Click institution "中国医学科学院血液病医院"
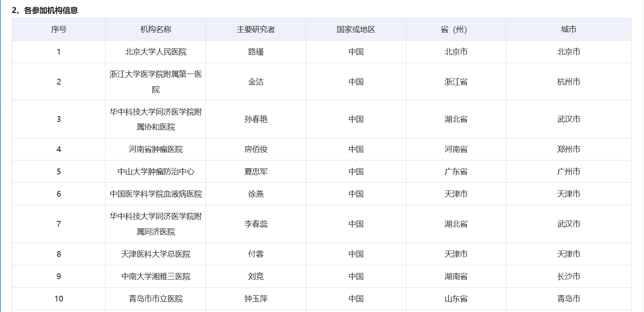This screenshot has width=644, height=312. pos(156,194)
